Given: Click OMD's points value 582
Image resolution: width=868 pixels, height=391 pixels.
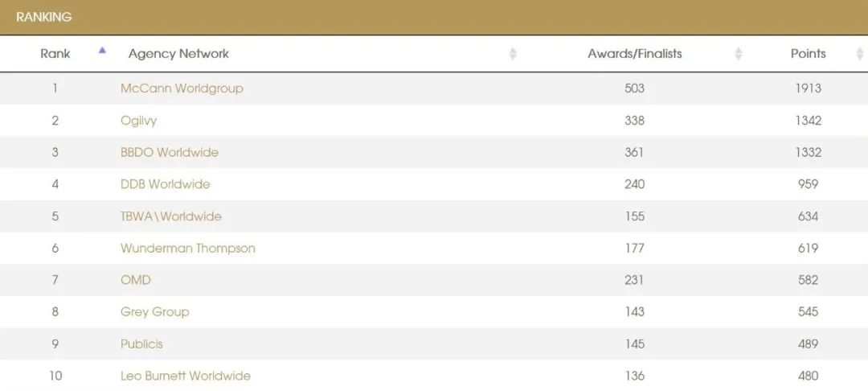Looking at the screenshot, I should coord(809,280).
